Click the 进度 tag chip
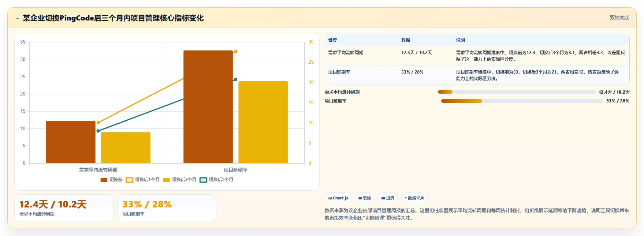644x236 pixels. coord(388,198)
